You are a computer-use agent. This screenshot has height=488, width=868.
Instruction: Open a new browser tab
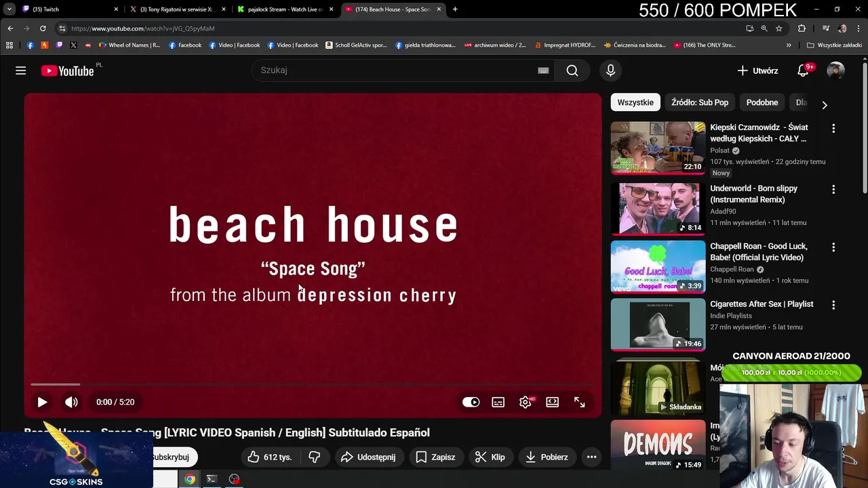tap(455, 9)
